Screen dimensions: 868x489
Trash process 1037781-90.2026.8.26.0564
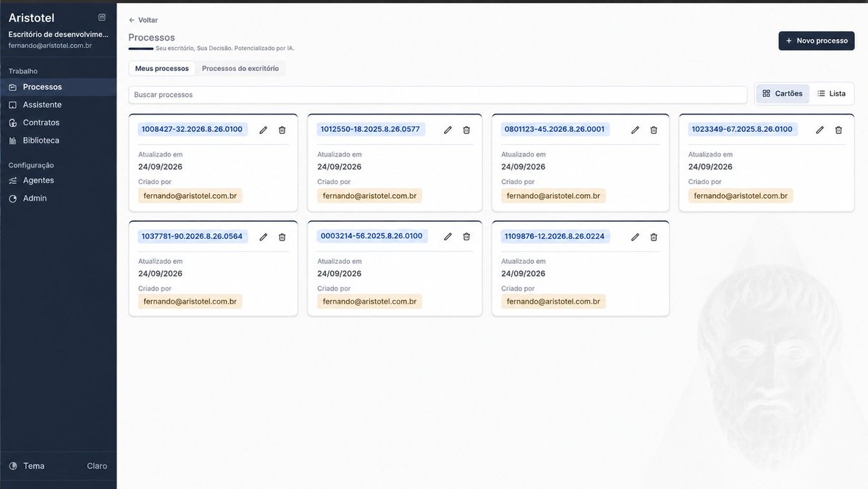(282, 237)
